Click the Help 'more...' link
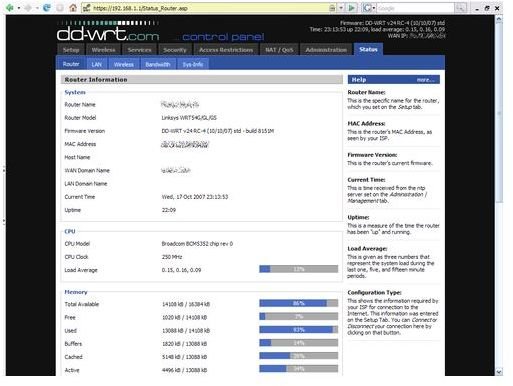This screenshot has width=513, height=386. pyautogui.click(x=425, y=80)
